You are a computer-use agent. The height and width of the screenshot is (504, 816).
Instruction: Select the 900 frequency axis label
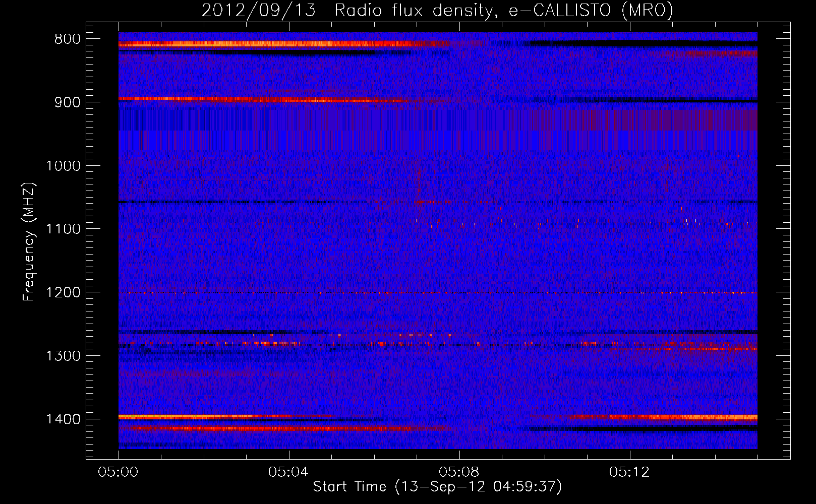[x=67, y=102]
